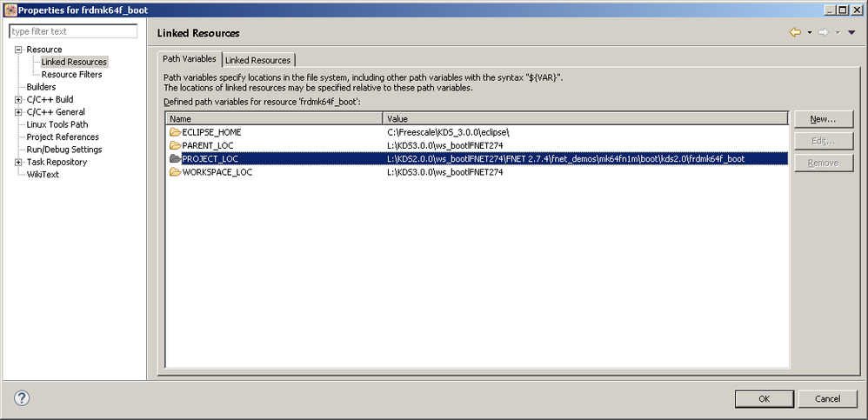Screen dimensions: 868x420
Task: Select WikiText tree item
Action: (43, 174)
